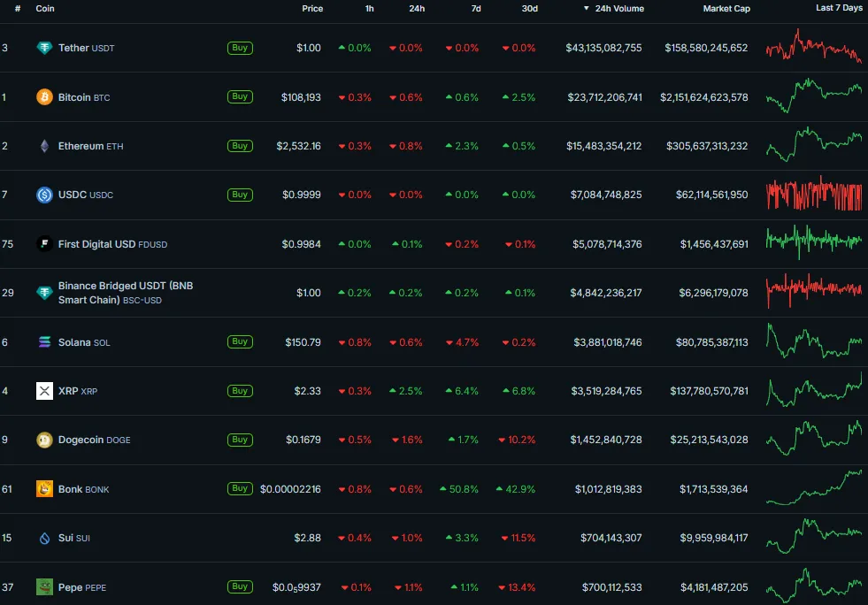
Task: Open the XRP coin page link
Action: [78, 391]
